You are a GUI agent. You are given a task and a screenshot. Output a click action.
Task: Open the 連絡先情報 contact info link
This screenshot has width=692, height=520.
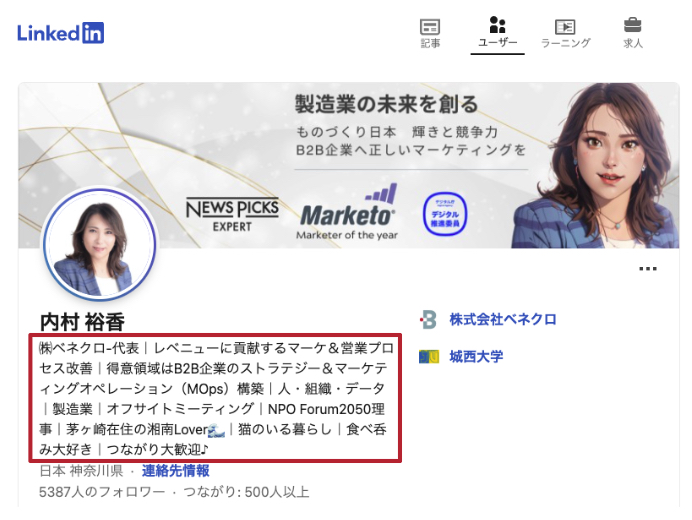pos(175,471)
